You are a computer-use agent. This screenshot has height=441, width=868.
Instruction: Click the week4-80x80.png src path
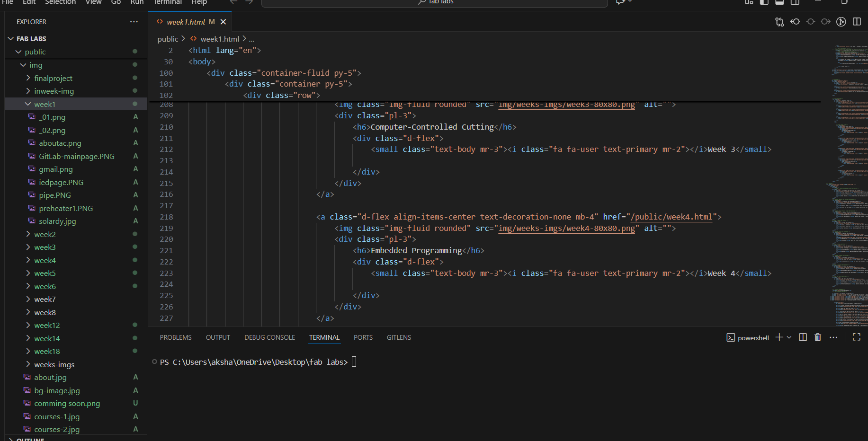pyautogui.click(x=566, y=228)
